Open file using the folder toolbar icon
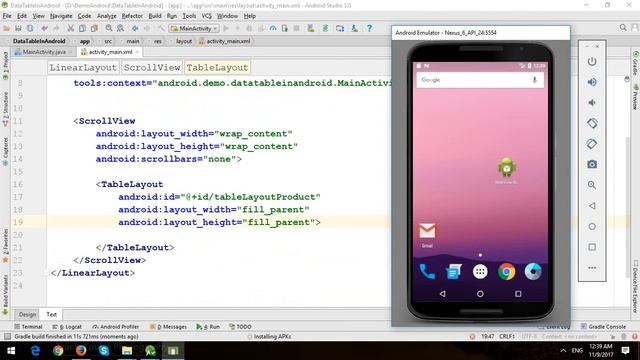The image size is (640, 360). click(6, 28)
